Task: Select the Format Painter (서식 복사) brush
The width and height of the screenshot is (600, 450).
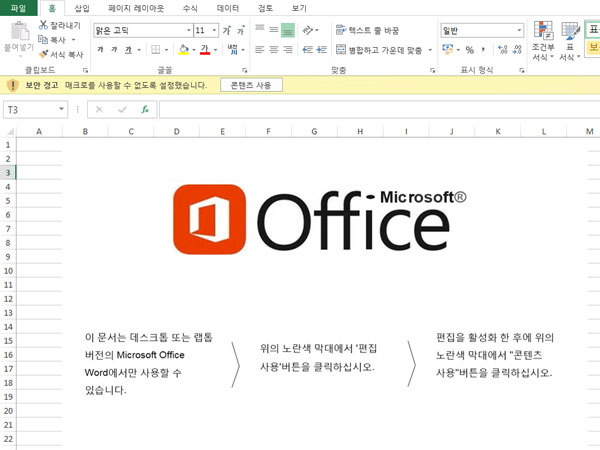Action: pyautogui.click(x=43, y=54)
